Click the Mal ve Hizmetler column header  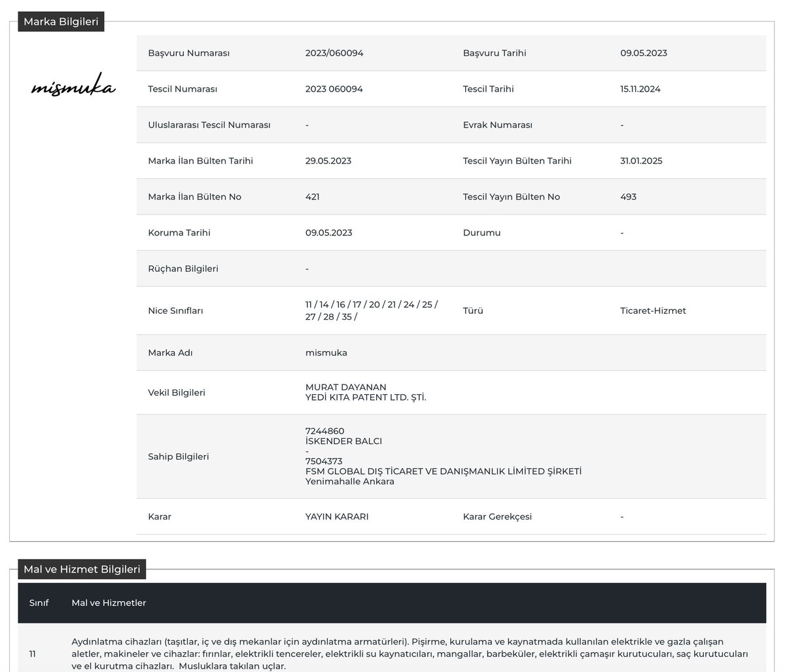click(109, 603)
